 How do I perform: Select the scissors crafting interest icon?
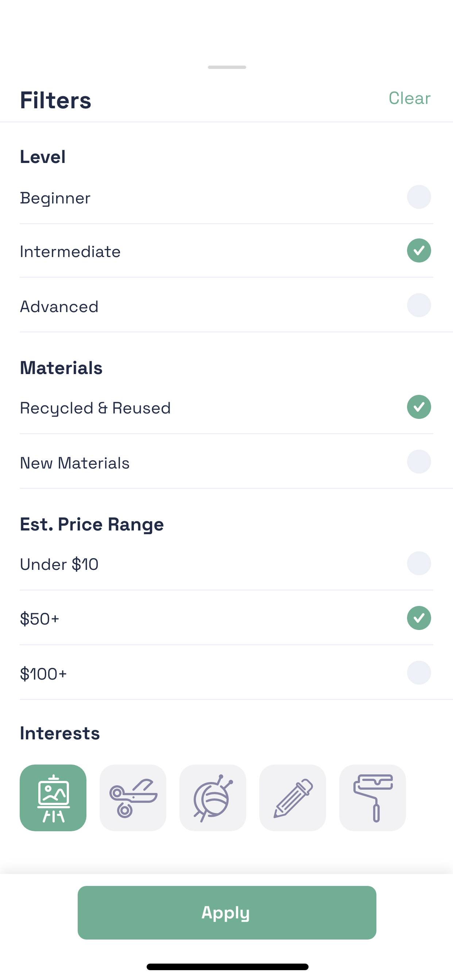[x=133, y=797]
